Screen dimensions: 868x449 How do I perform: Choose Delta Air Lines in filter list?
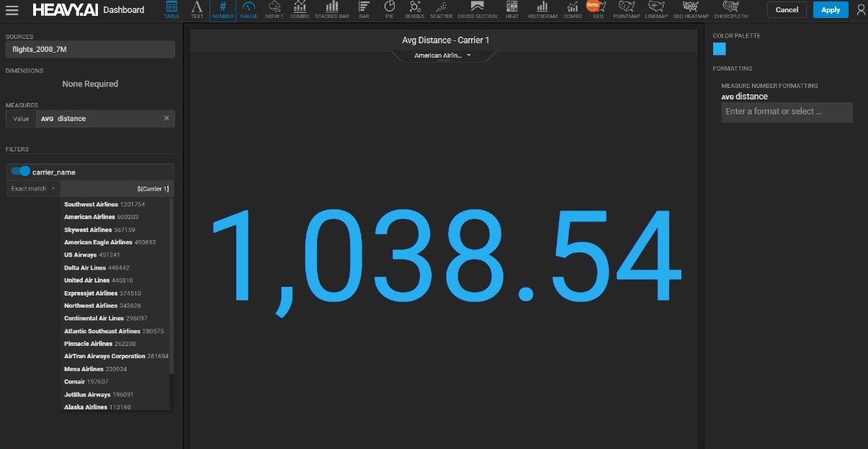coord(86,267)
